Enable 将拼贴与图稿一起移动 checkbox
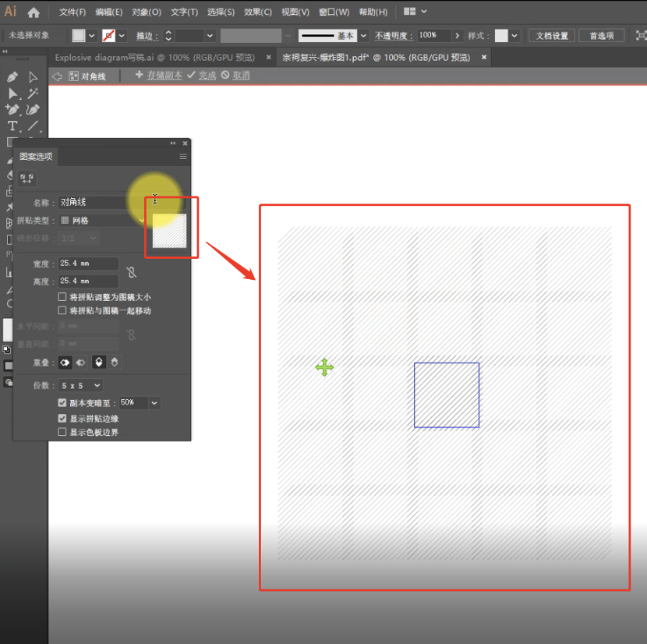 [62, 310]
